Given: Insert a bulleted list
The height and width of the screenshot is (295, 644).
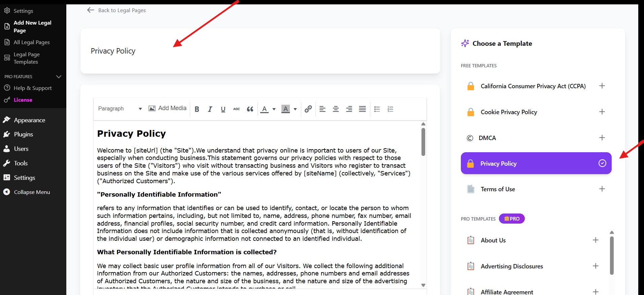Looking at the screenshot, I should pos(377,109).
